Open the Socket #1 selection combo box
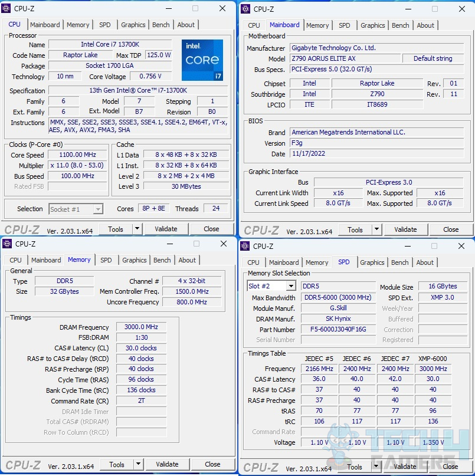 pyautogui.click(x=76, y=209)
